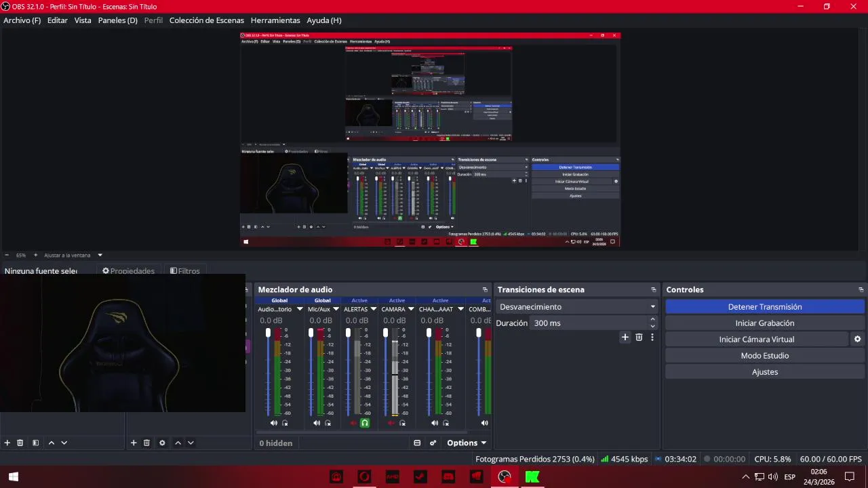The height and width of the screenshot is (488, 868).
Task: Open virtual camera settings gear
Action: pos(857,339)
